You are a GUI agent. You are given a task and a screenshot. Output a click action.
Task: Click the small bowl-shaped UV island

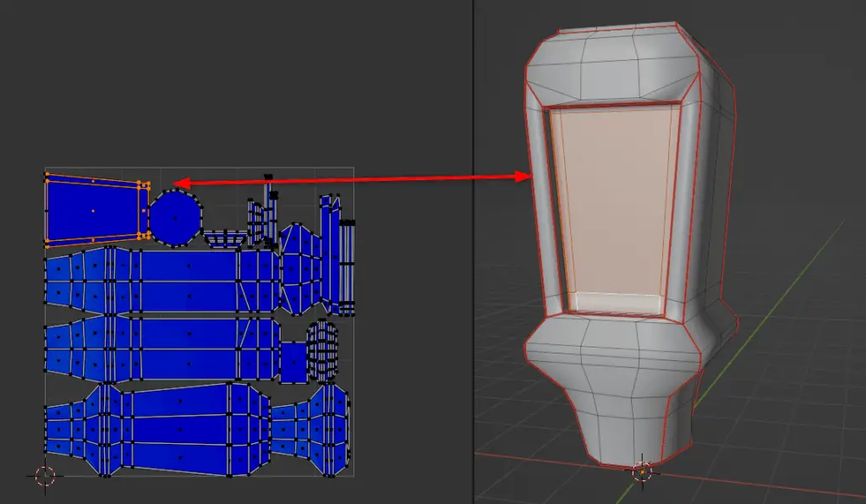point(225,238)
